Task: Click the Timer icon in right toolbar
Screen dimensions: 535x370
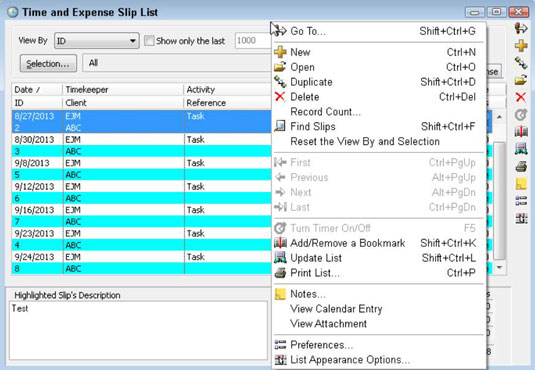Action: pos(521,115)
